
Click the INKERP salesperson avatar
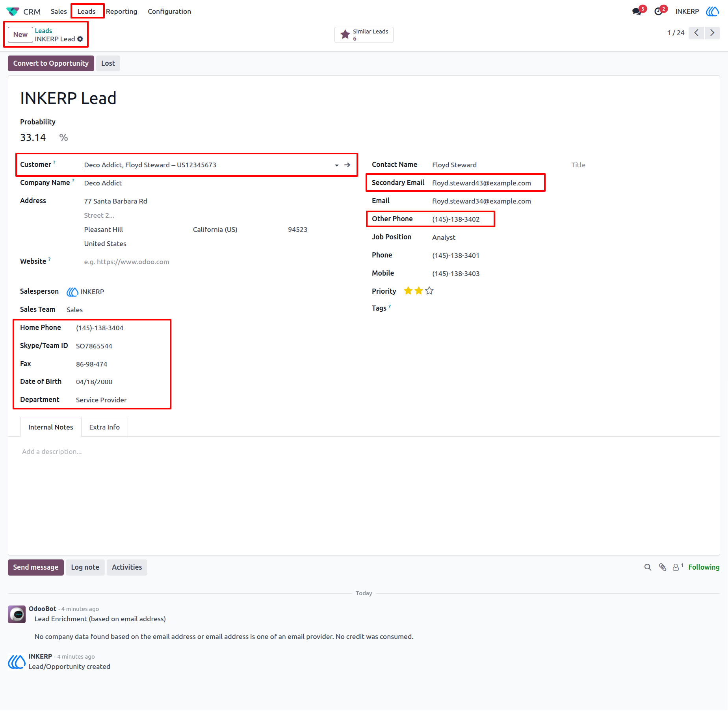coord(72,292)
